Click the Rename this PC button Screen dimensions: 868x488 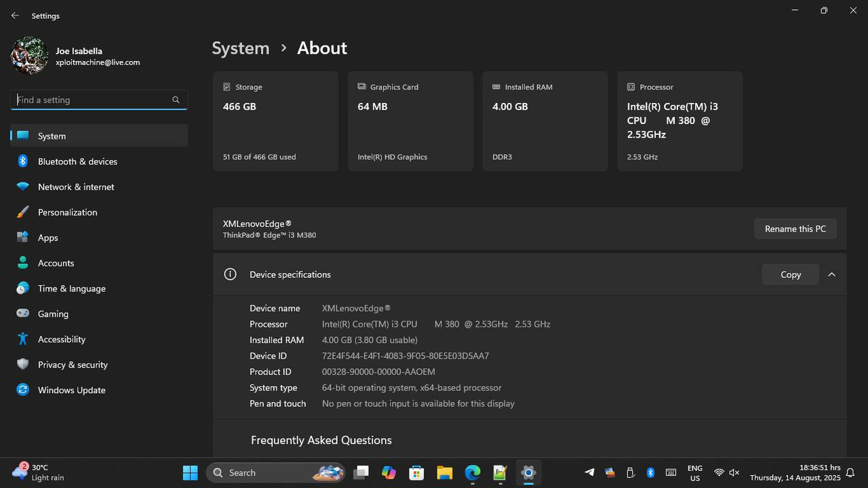pos(795,229)
